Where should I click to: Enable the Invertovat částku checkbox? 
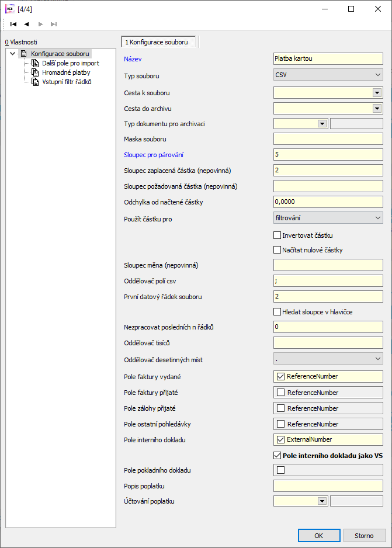pos(277,235)
